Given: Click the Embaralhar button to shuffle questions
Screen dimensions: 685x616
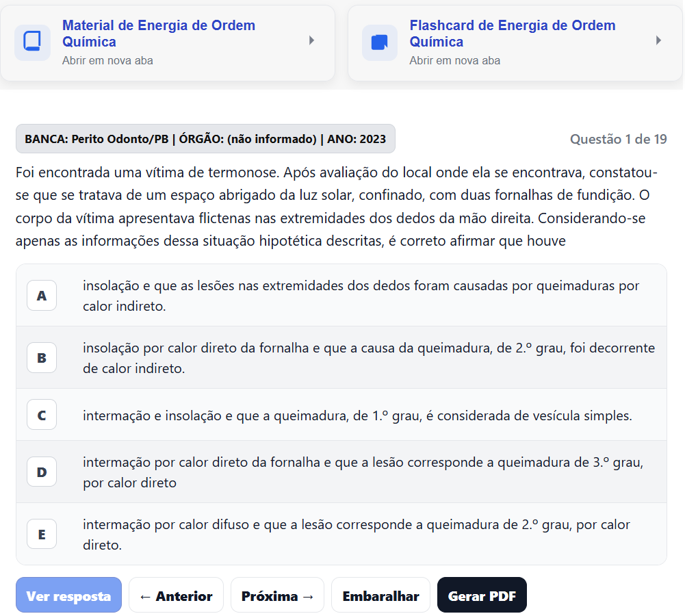Looking at the screenshot, I should 380,595.
